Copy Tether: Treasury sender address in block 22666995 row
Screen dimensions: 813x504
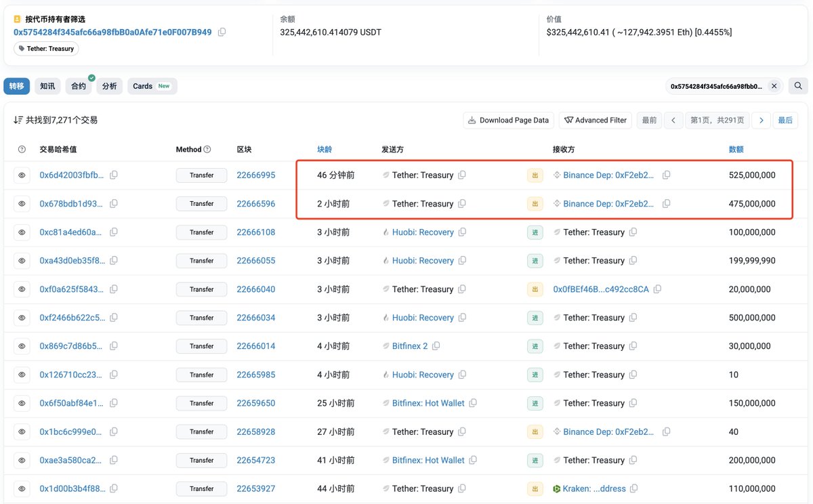(x=462, y=175)
